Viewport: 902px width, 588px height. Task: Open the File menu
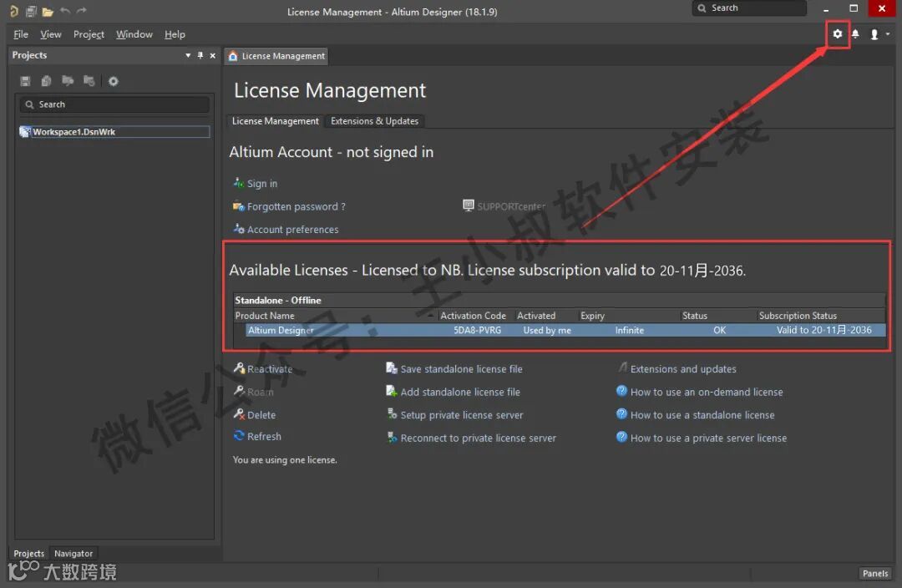click(21, 34)
